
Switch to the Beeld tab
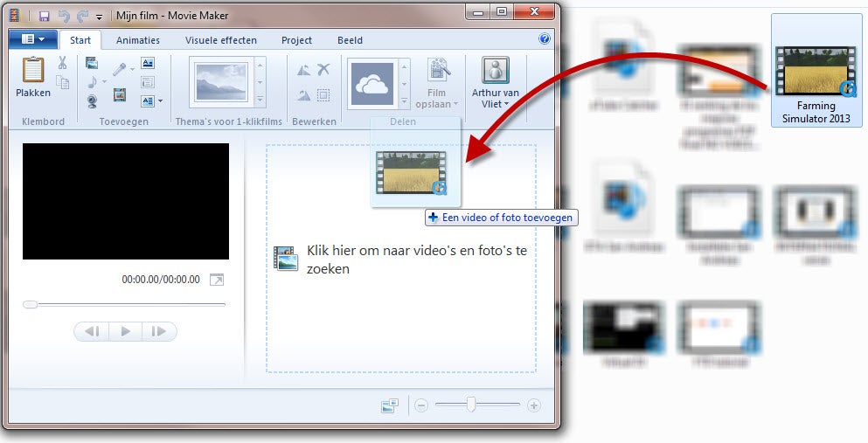(x=350, y=40)
